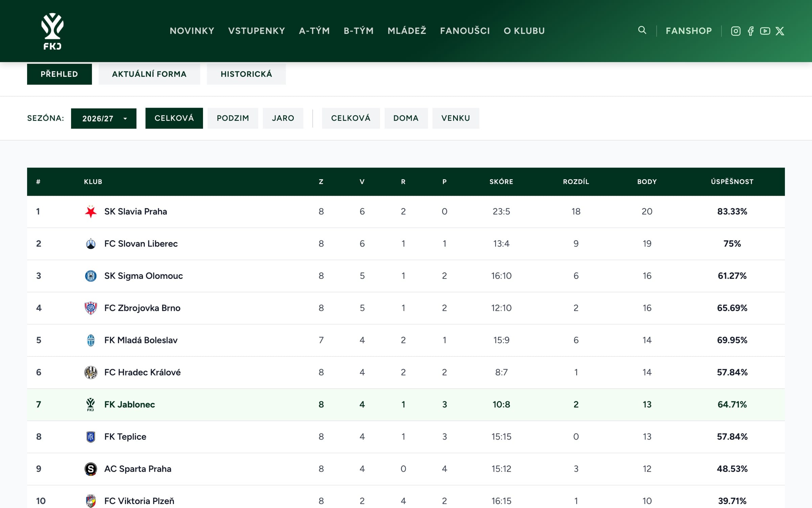Open the Instagram icon link

tap(736, 31)
